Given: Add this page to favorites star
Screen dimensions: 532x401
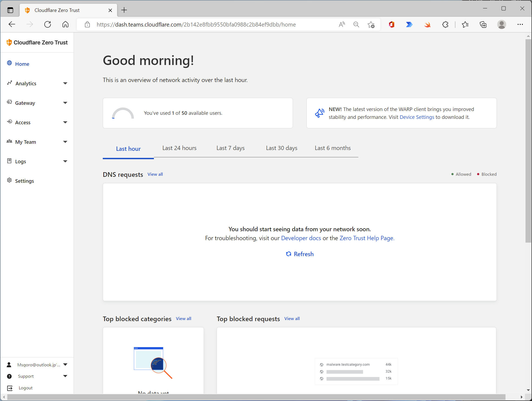Looking at the screenshot, I should 371,25.
